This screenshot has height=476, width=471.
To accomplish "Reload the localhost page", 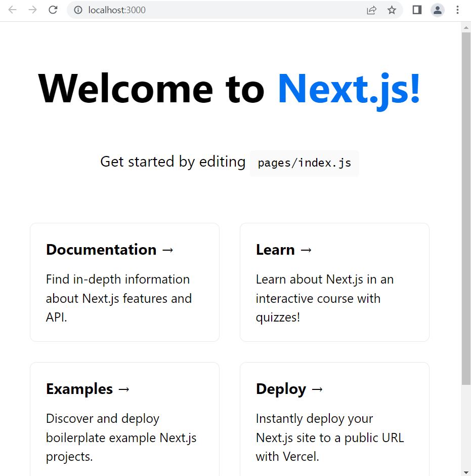I will point(53,10).
